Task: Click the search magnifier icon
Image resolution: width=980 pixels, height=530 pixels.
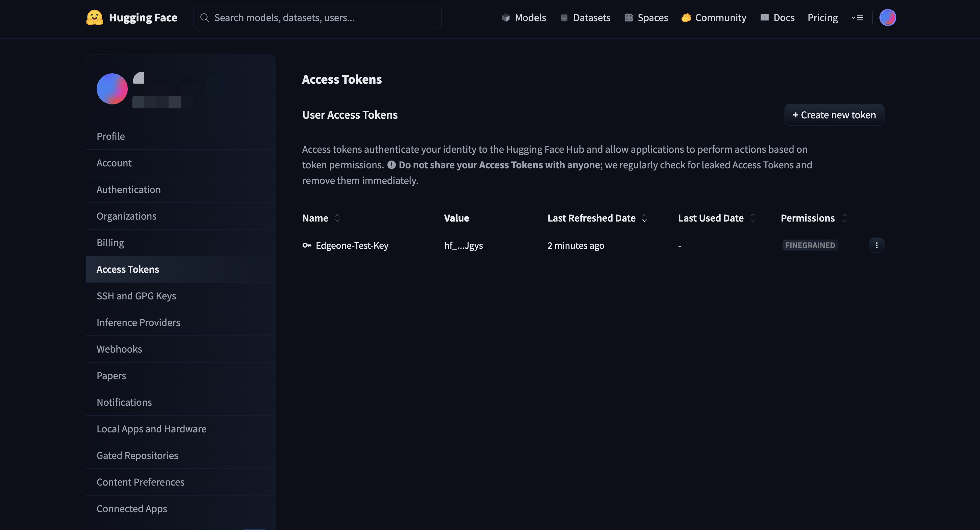Action: click(205, 18)
